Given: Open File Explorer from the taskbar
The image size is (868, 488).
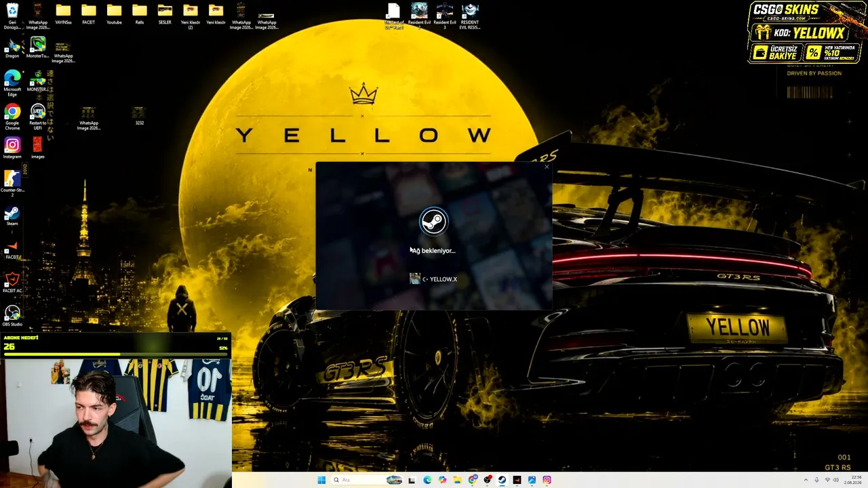Looking at the screenshot, I should point(457,480).
